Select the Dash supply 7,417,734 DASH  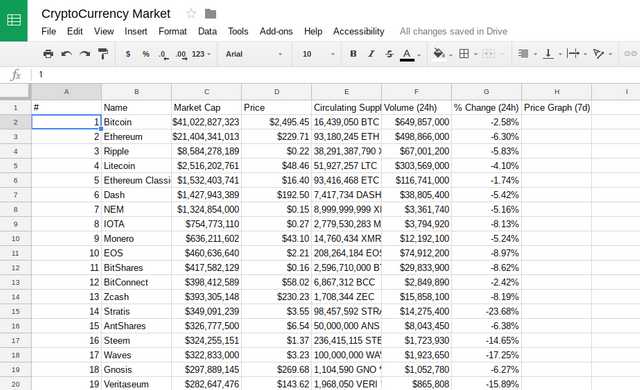point(347,195)
